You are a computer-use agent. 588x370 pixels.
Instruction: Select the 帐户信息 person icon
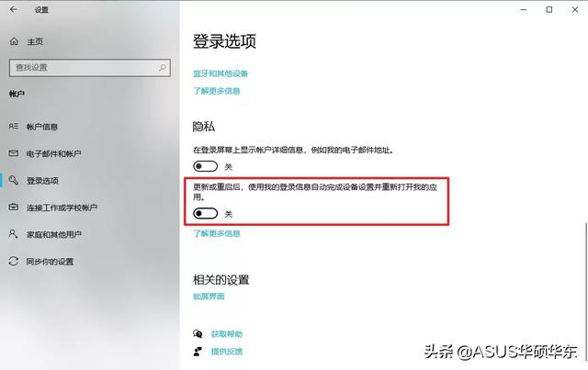click(x=14, y=127)
